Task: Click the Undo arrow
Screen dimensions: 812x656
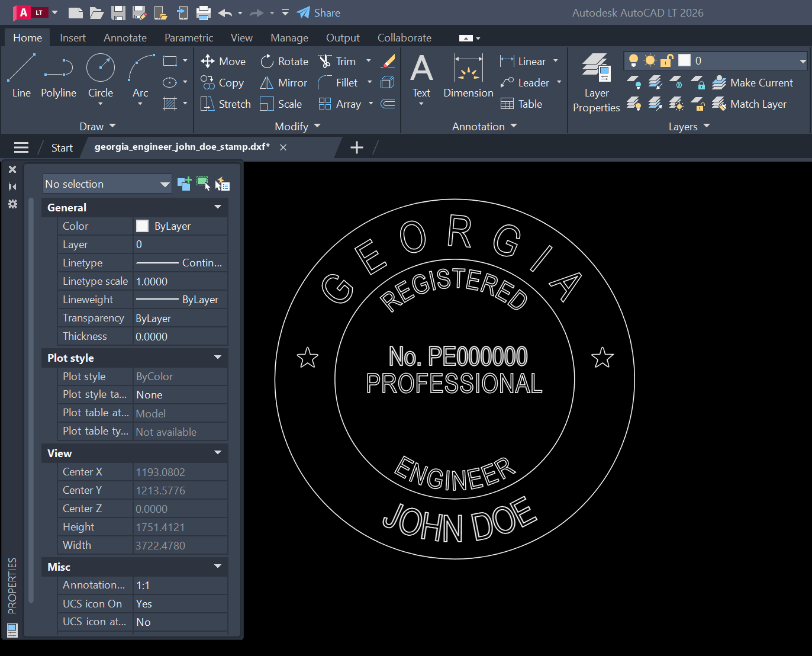Action: (225, 13)
